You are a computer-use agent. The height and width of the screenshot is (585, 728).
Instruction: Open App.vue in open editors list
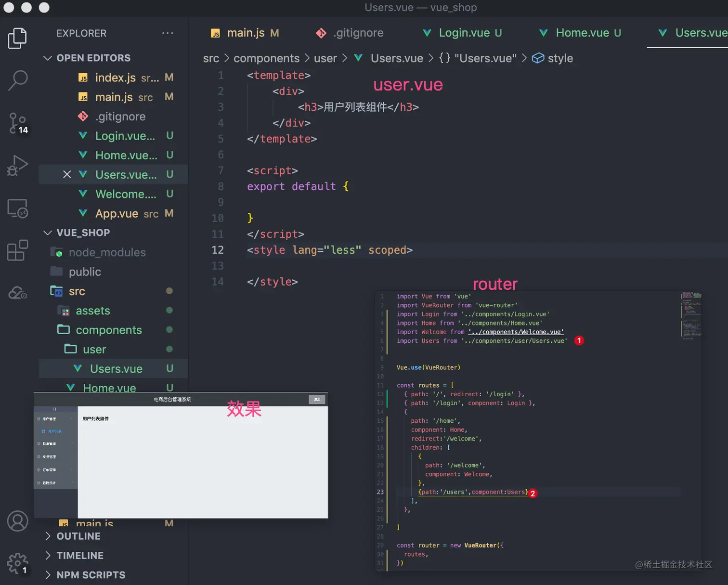pos(113,213)
